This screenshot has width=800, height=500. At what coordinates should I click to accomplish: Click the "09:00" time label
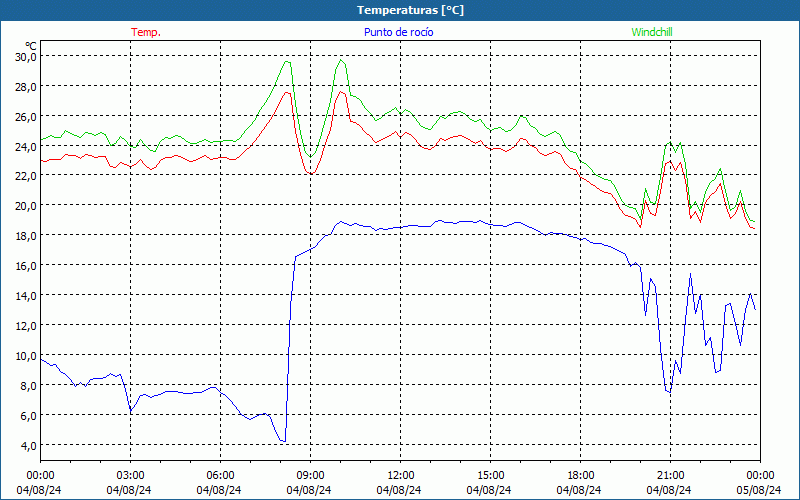tap(310, 476)
